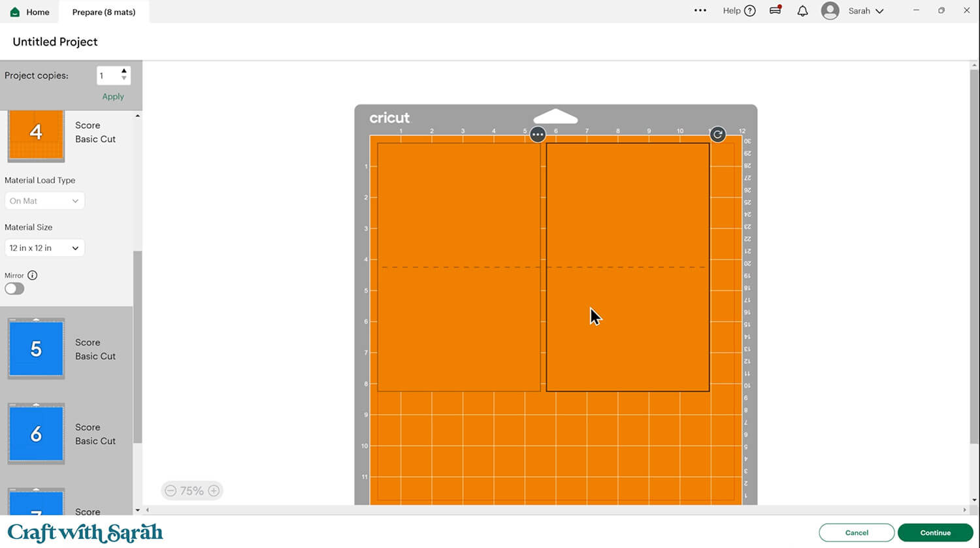Viewport: 980px width, 548px height.
Task: Click Basic Cut label for mat 6
Action: point(95,441)
